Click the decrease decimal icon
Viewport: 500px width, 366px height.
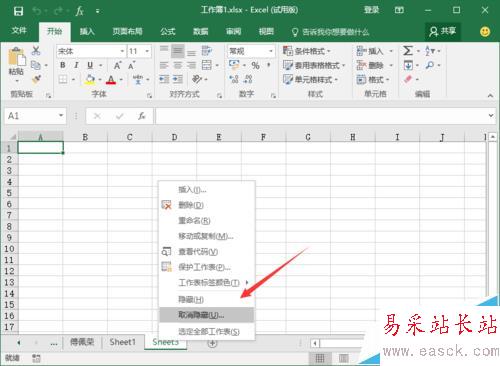tap(248, 79)
